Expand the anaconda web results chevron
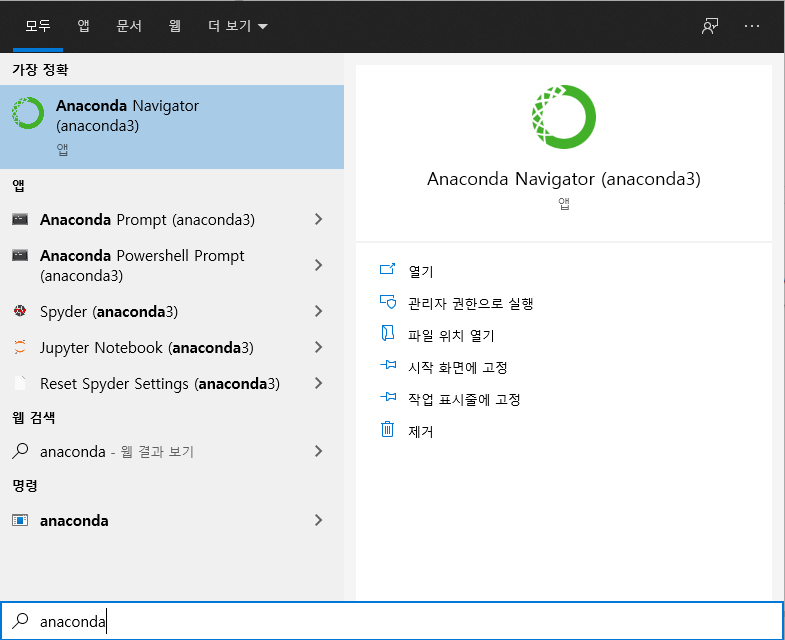785x640 pixels. pyautogui.click(x=318, y=451)
